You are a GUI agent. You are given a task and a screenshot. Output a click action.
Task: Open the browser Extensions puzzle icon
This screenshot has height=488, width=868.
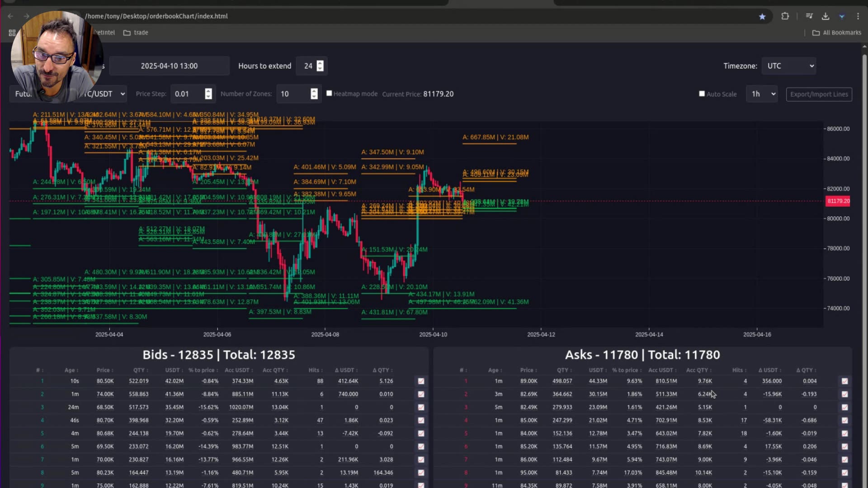pos(785,16)
